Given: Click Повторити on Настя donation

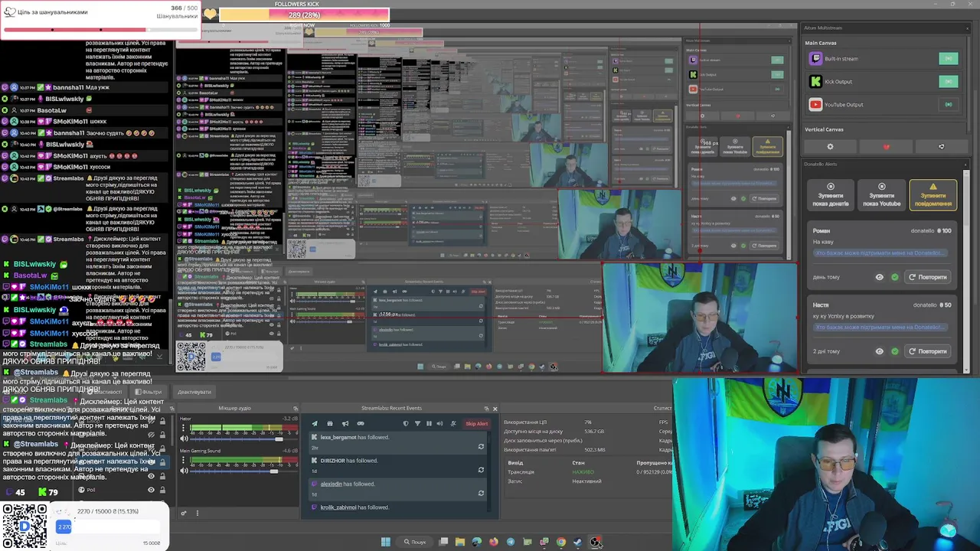Looking at the screenshot, I should (928, 351).
